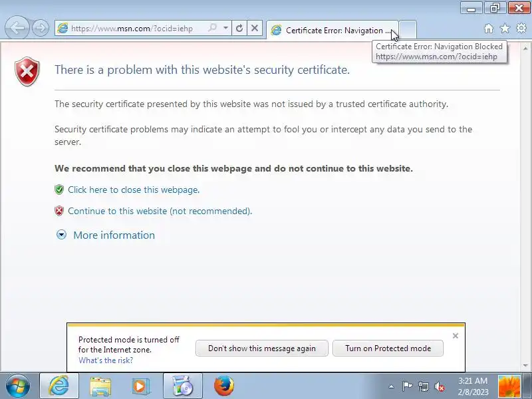This screenshot has height=399, width=532.
Task: Dismiss the Protected mode notification bar
Action: click(x=456, y=336)
